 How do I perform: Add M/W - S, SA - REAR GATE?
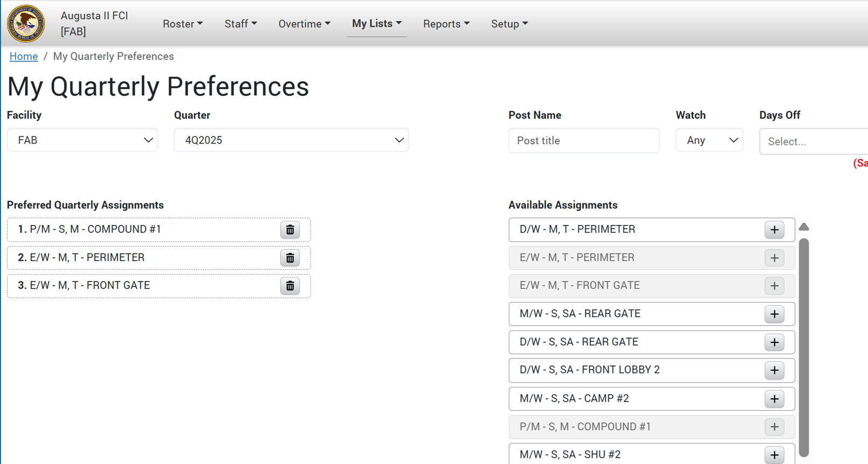pos(774,314)
